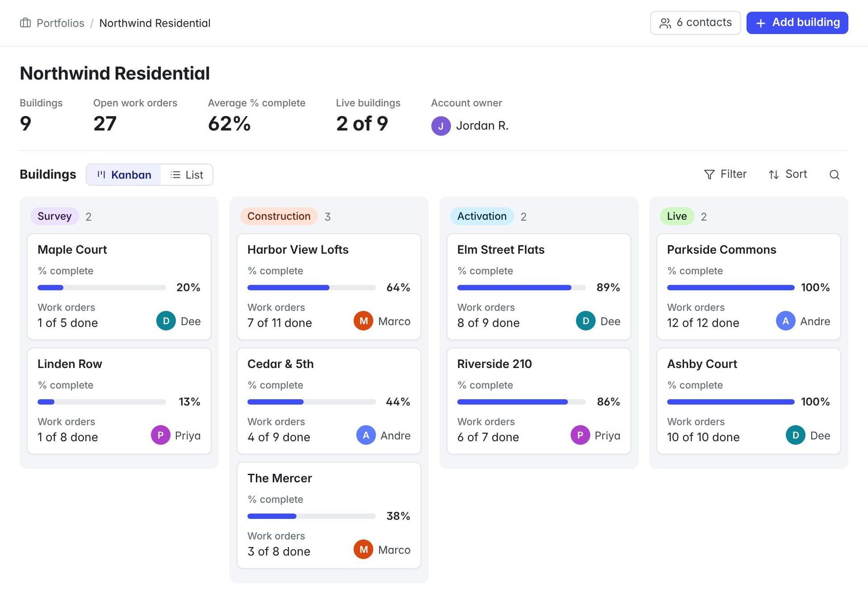
Task: Click the Survey column tag
Action: click(x=55, y=216)
